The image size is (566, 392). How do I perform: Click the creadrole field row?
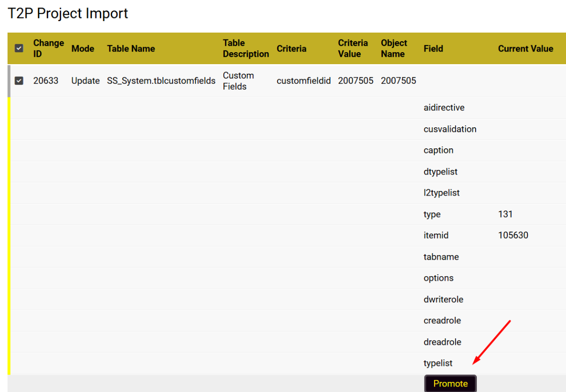[288, 320]
